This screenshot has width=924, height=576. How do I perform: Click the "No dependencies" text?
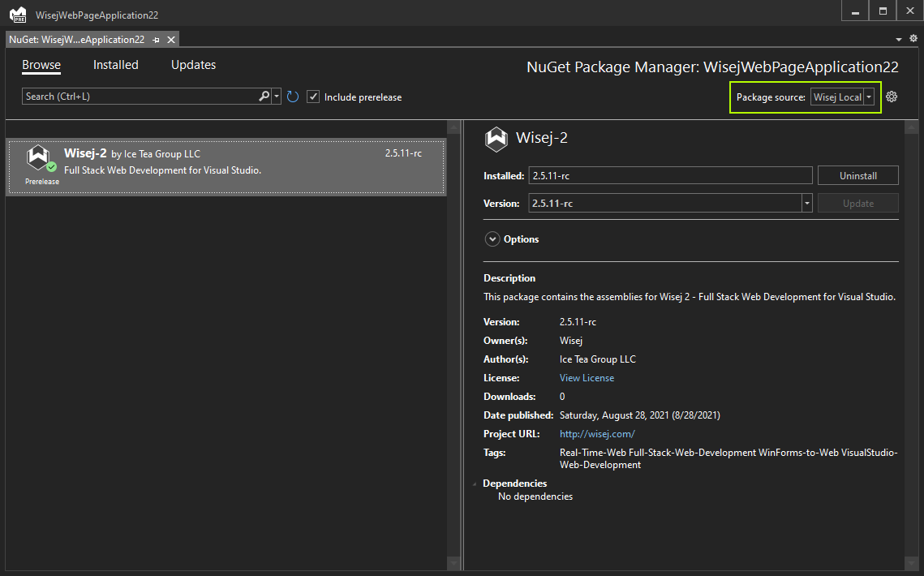[x=535, y=496]
